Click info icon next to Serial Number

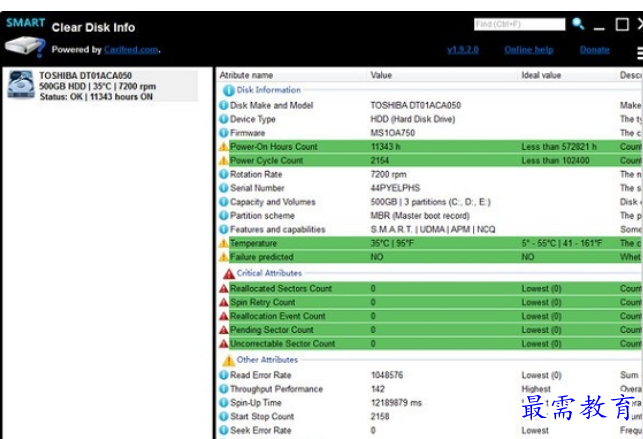click(x=224, y=188)
